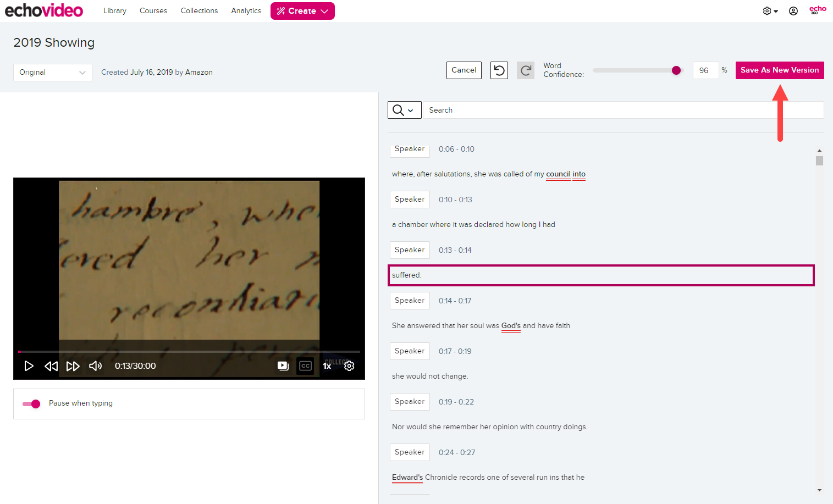
Task: Open the Create menu
Action: click(302, 10)
